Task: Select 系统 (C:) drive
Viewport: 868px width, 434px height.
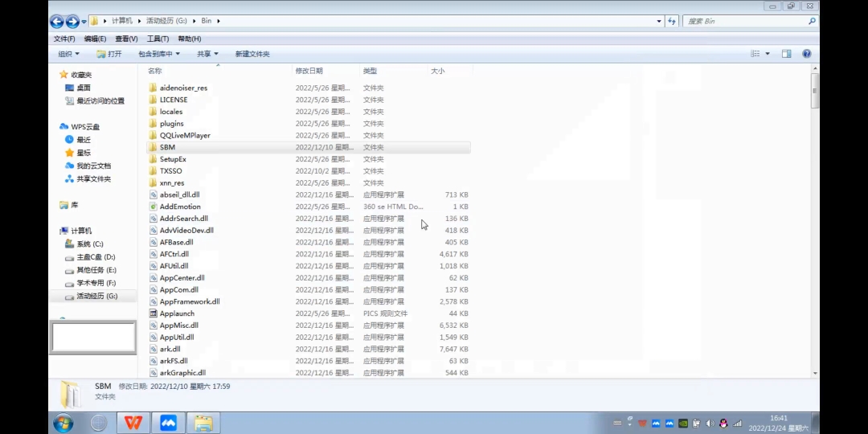Action: point(90,244)
